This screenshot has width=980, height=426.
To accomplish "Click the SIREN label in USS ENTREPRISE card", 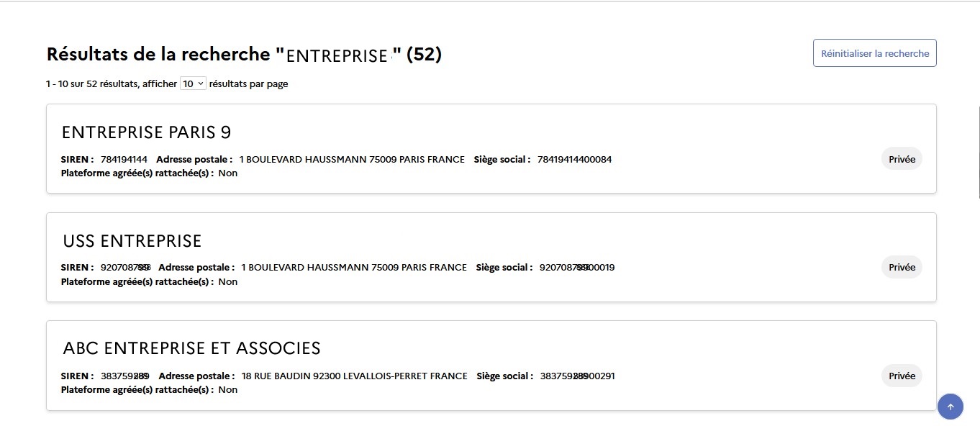I will 78,267.
